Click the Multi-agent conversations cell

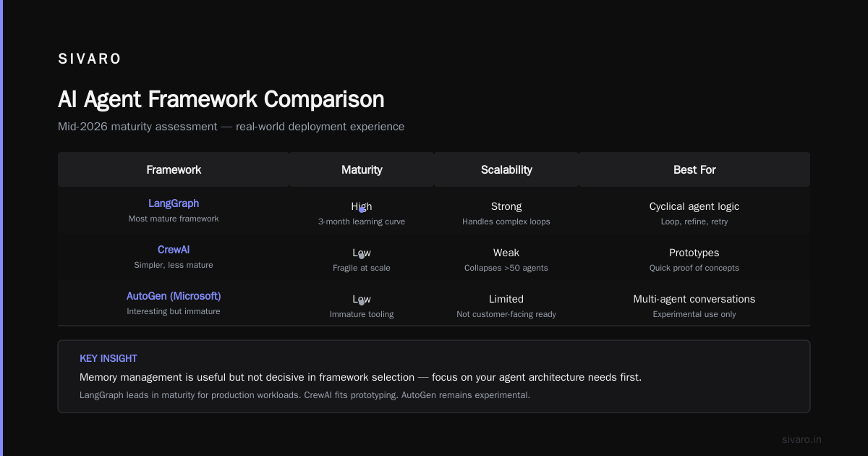(694, 305)
